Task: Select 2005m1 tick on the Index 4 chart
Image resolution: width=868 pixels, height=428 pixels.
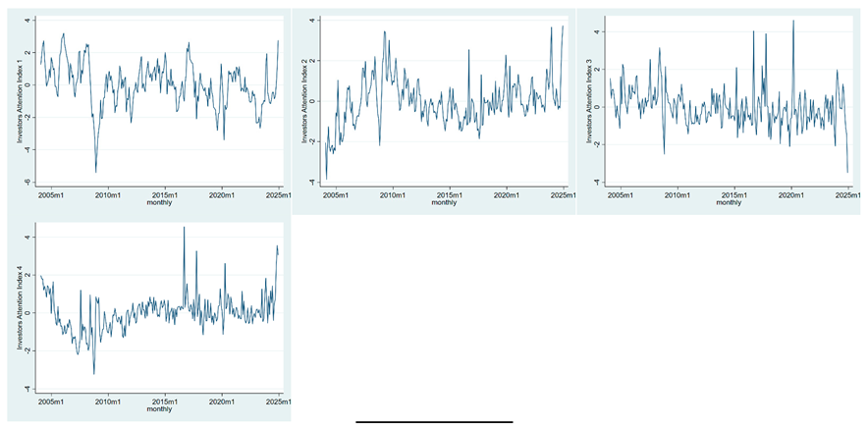Action: (x=51, y=402)
